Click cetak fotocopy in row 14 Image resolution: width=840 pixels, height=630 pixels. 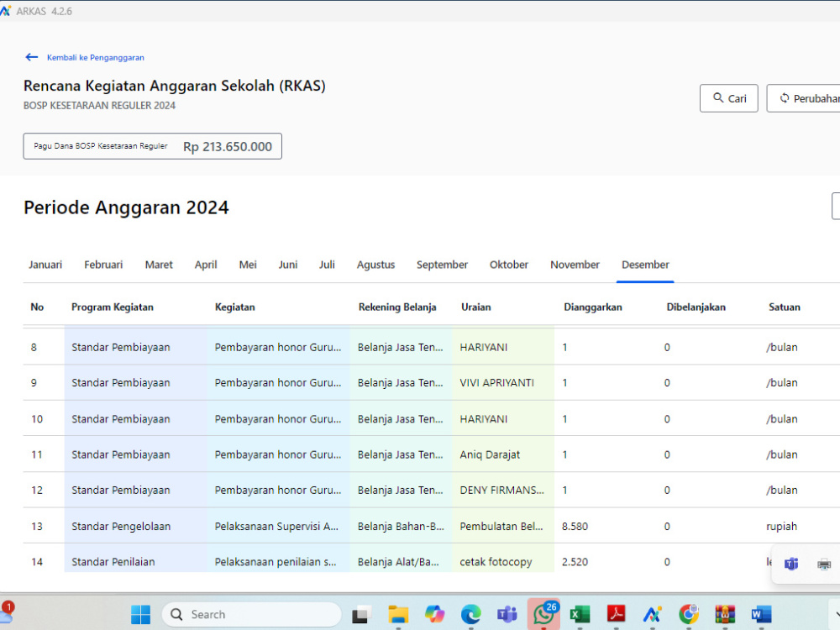click(x=496, y=561)
